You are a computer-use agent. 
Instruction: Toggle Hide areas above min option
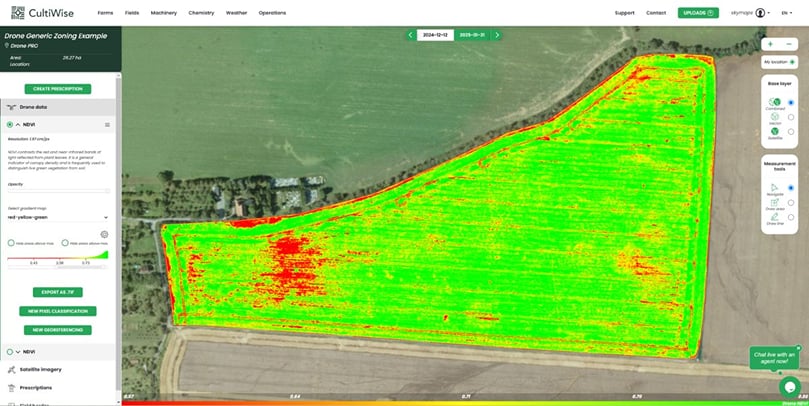[x=64, y=242]
